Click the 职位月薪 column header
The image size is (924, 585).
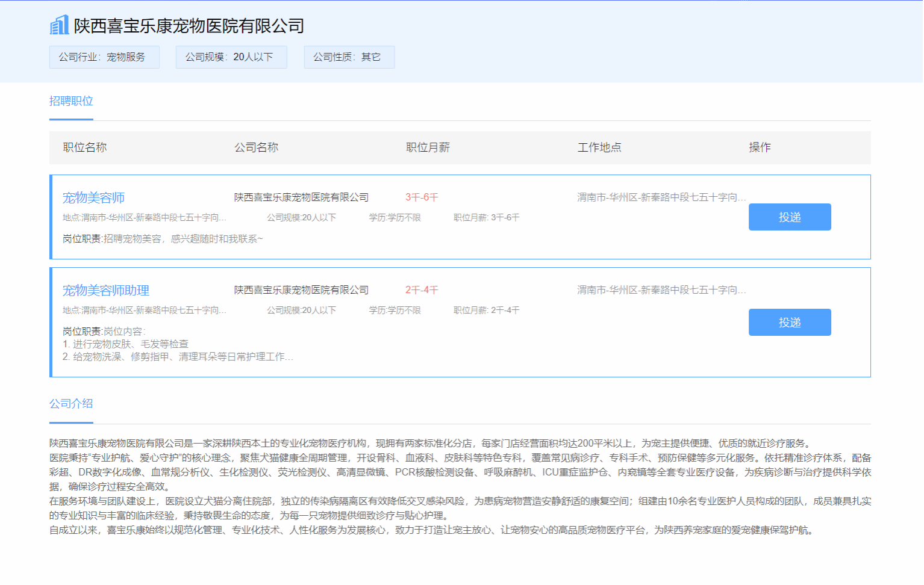[x=428, y=147]
